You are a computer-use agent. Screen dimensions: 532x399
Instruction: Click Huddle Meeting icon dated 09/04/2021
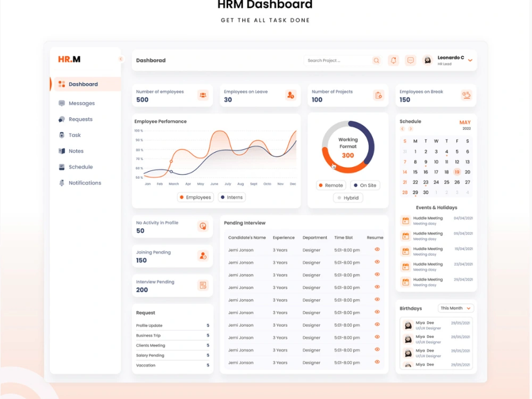405,236
